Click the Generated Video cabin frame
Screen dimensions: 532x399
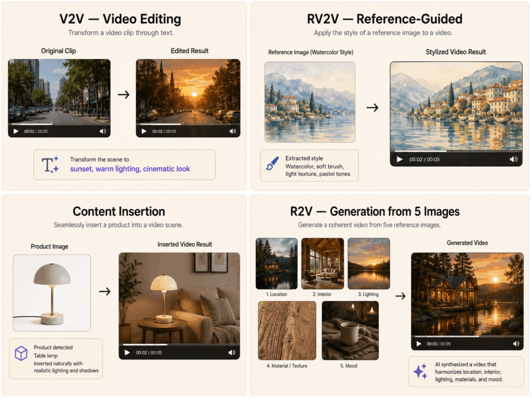467,294
